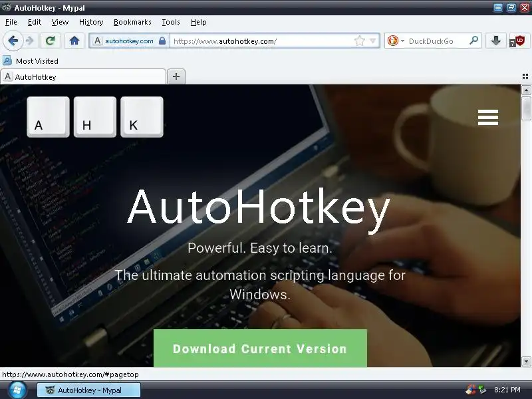The width and height of the screenshot is (532, 399).
Task: Open the uBlock Origin shield icon
Action: pos(518,41)
